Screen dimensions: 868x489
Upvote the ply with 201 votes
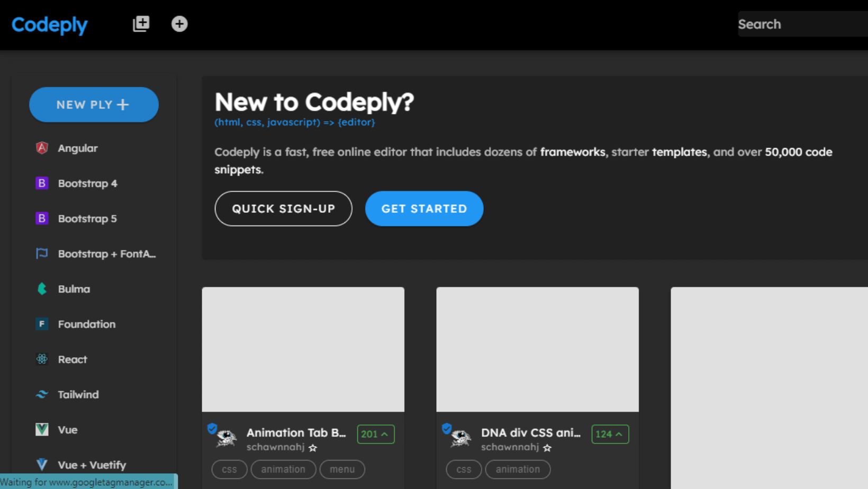375,434
